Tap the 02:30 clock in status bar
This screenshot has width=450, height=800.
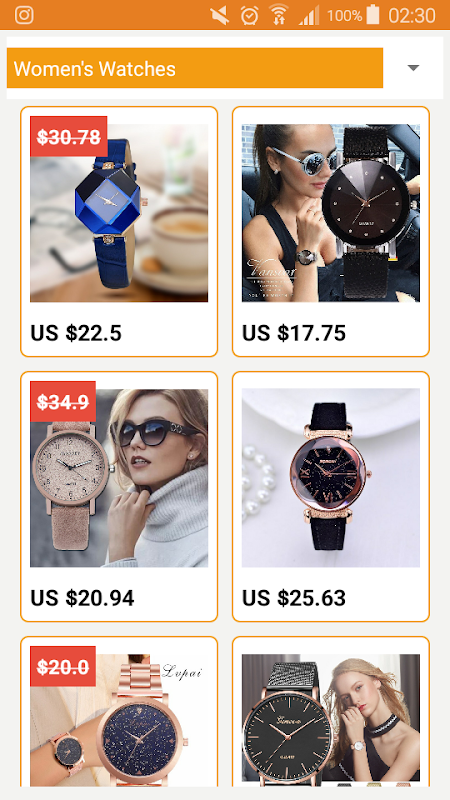pyautogui.click(x=412, y=15)
